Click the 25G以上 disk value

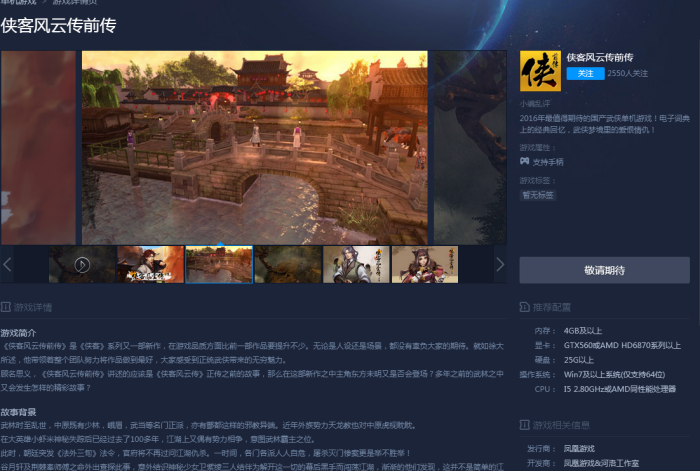coord(579,360)
